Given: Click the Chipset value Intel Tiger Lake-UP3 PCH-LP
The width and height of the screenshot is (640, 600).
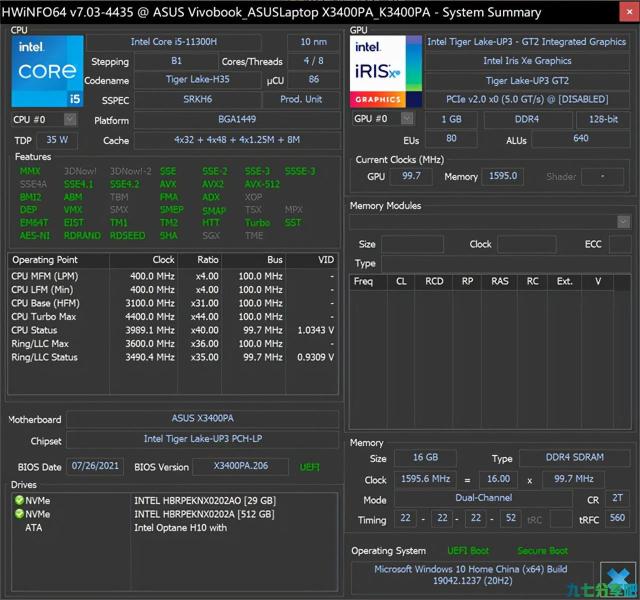Looking at the screenshot, I should [202, 439].
